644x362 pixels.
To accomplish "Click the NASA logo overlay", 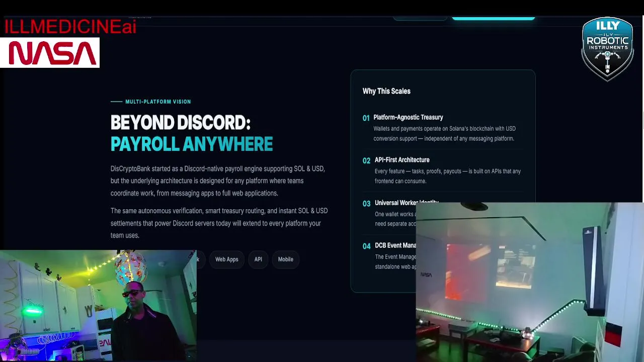I will (50, 52).
